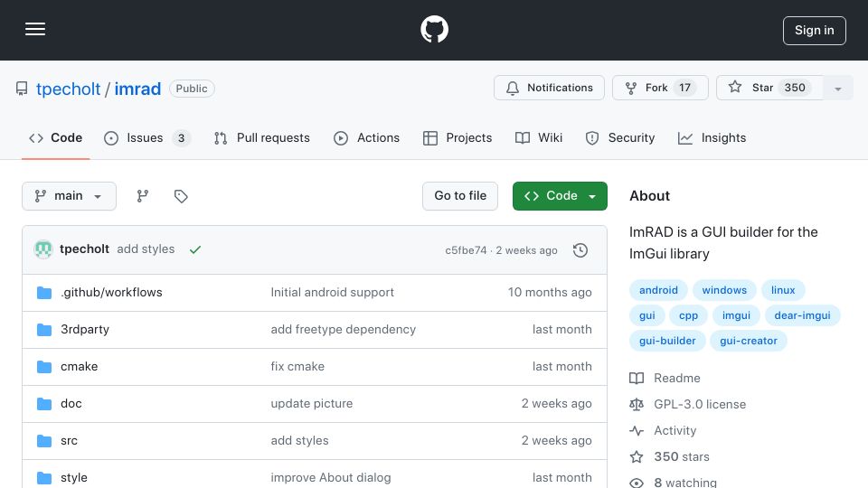This screenshot has height=488, width=868.
Task: Select the linux topic tag
Action: pyautogui.click(x=783, y=290)
